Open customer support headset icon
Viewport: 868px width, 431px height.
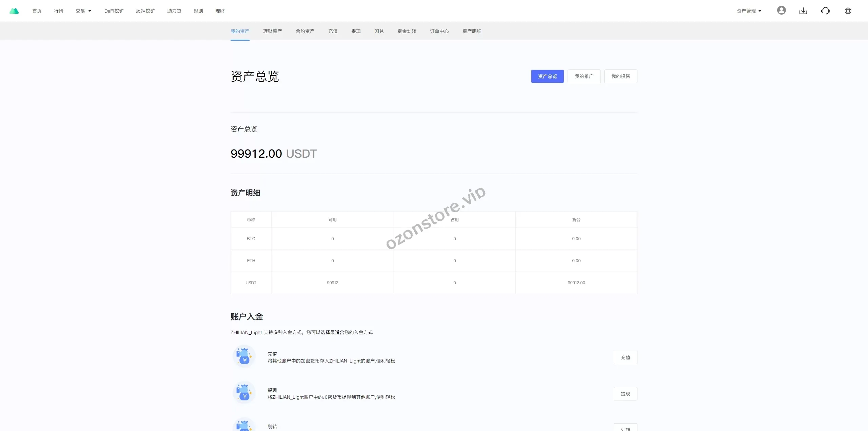click(x=825, y=11)
